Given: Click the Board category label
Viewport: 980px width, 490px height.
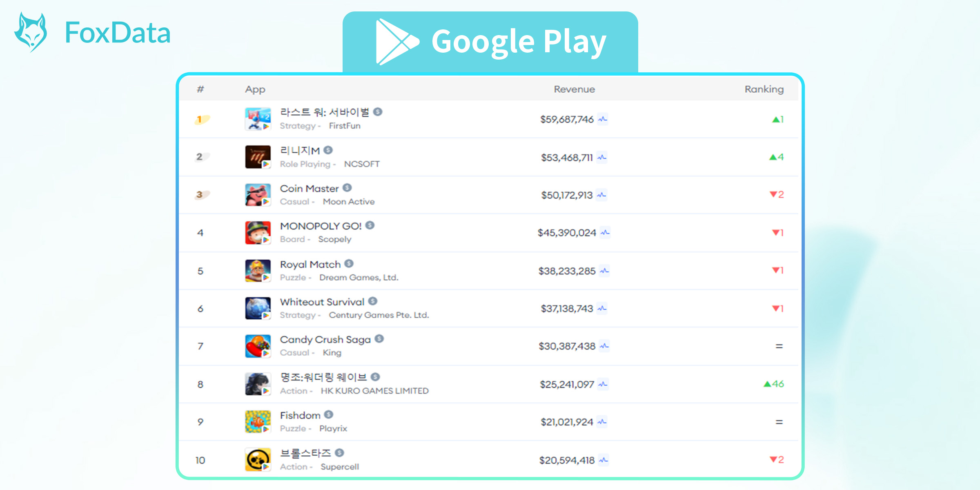Looking at the screenshot, I should [292, 239].
